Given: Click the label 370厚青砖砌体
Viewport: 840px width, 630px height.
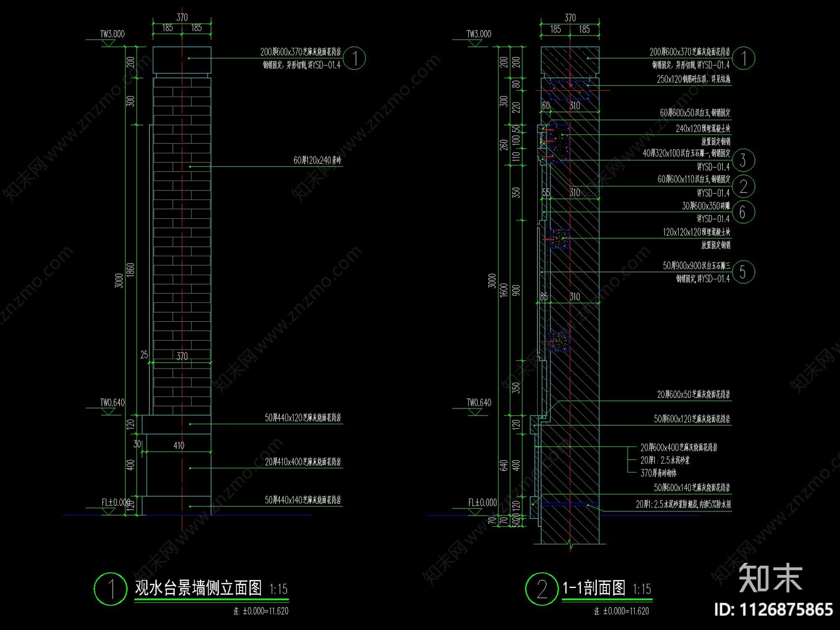Looking at the screenshot, I should coord(658,472).
